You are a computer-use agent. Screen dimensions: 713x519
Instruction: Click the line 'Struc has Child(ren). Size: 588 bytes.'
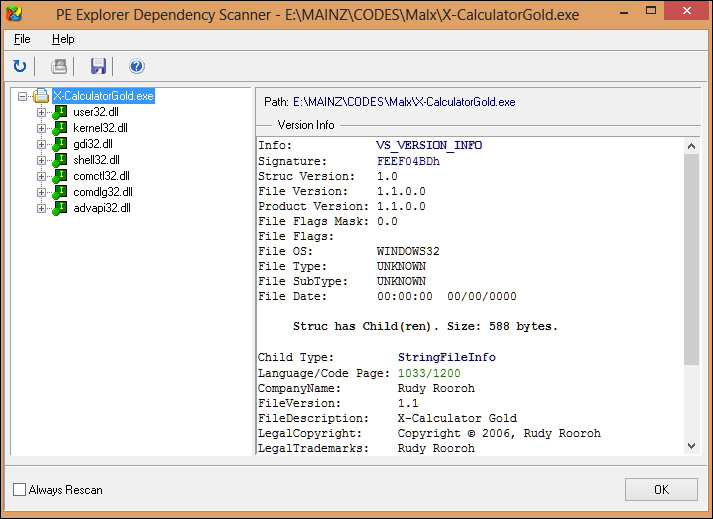(x=425, y=327)
